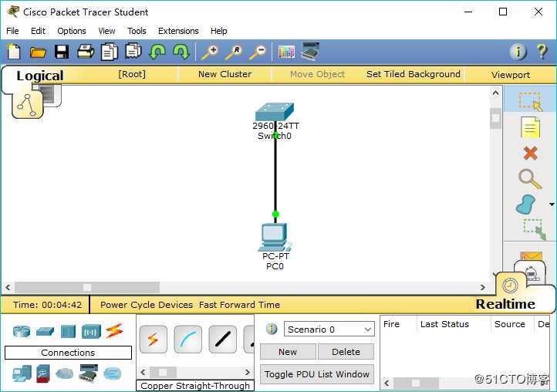Choose the Place Note tool
Viewport: 557px width, 392px height.
point(530,127)
